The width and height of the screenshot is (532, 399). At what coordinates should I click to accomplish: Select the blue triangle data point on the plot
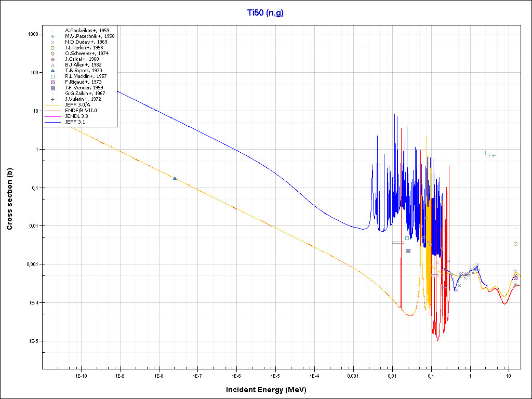(x=175, y=178)
